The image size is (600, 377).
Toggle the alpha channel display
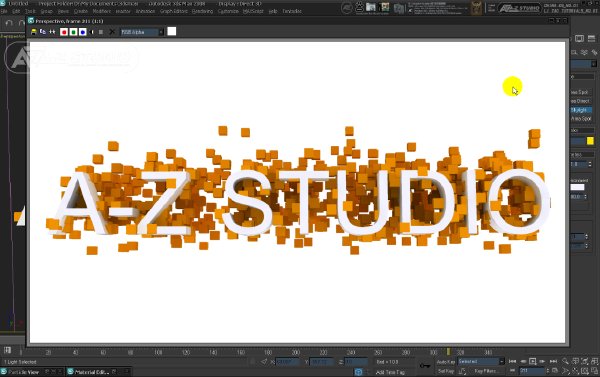pyautogui.click(x=91, y=32)
